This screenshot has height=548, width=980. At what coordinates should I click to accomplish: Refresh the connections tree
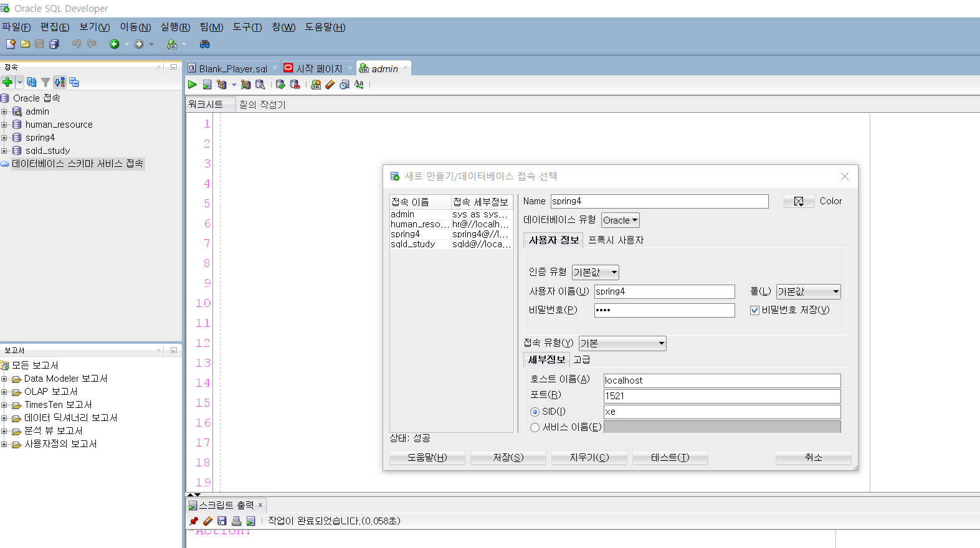[x=32, y=82]
